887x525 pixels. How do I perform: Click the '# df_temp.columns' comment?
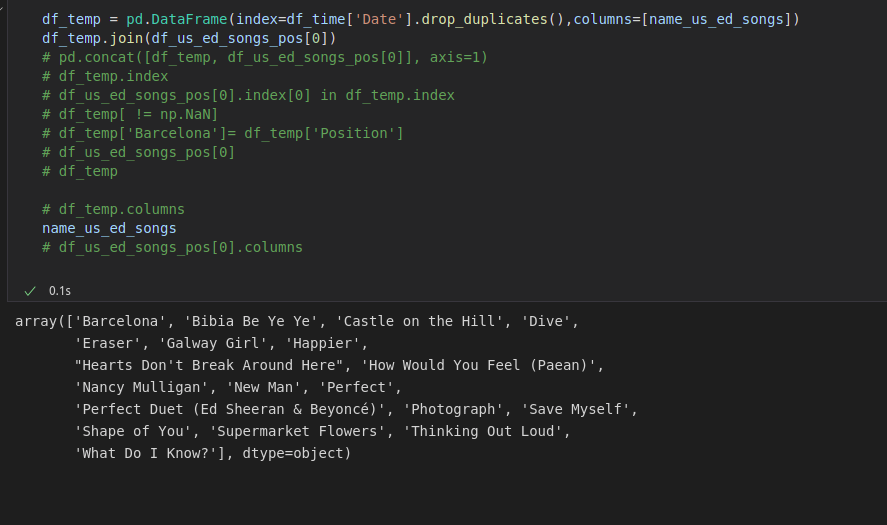coord(113,209)
